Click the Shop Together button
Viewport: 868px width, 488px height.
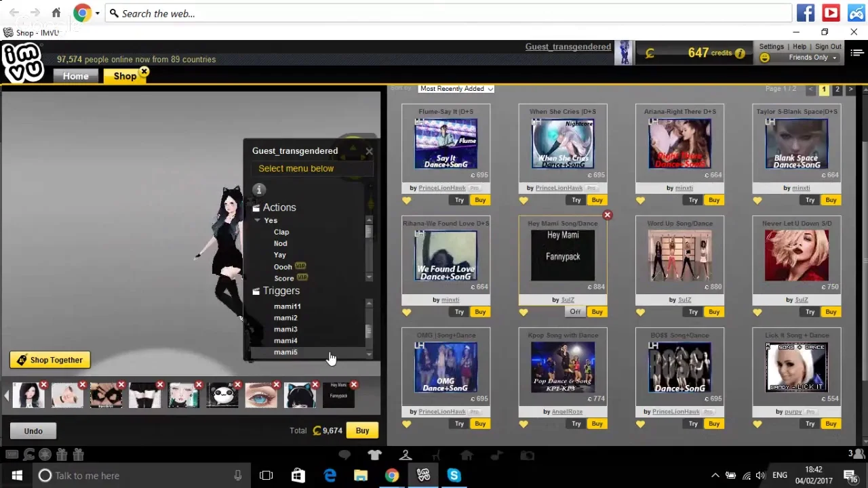(x=50, y=360)
